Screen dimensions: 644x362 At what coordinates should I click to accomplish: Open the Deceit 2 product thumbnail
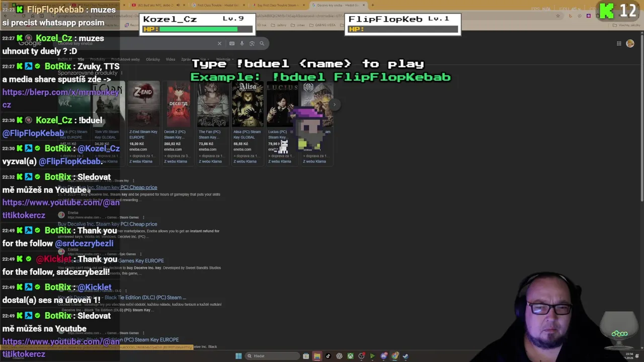178,105
